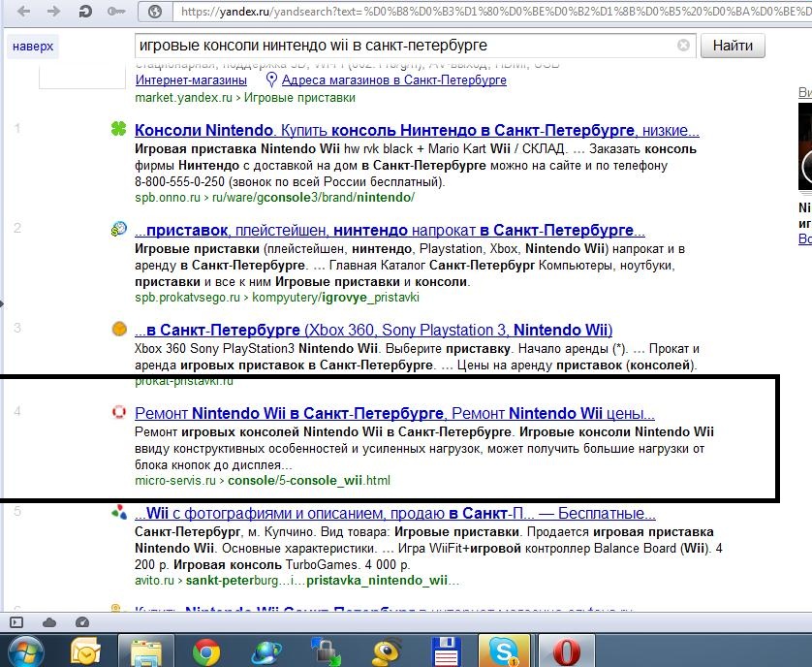Clear the search query with the X icon
Viewport: 812px width, 667px height.
(x=683, y=46)
